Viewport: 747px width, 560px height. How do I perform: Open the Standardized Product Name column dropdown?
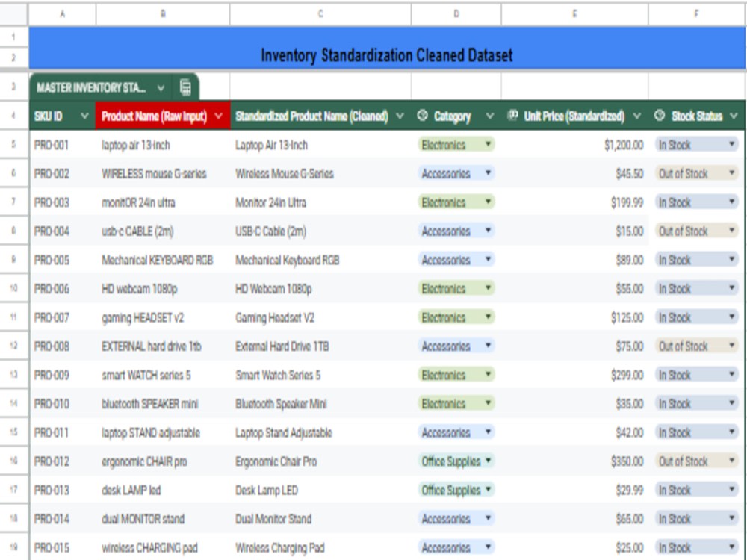click(x=400, y=116)
